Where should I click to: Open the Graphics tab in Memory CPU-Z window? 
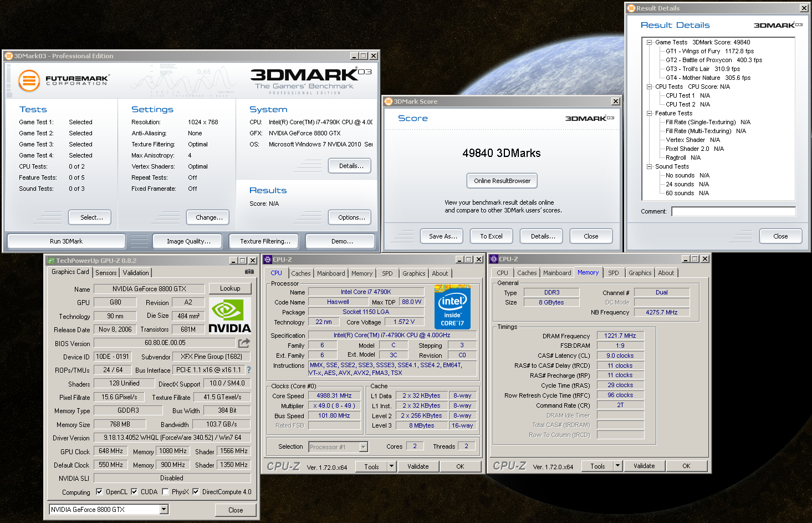tap(640, 273)
